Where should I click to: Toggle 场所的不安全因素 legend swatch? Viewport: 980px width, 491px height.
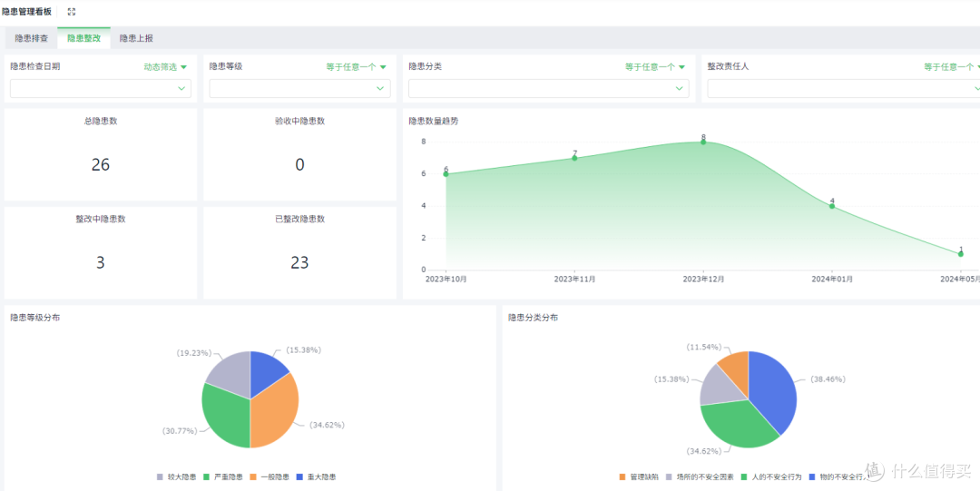[x=670, y=477]
